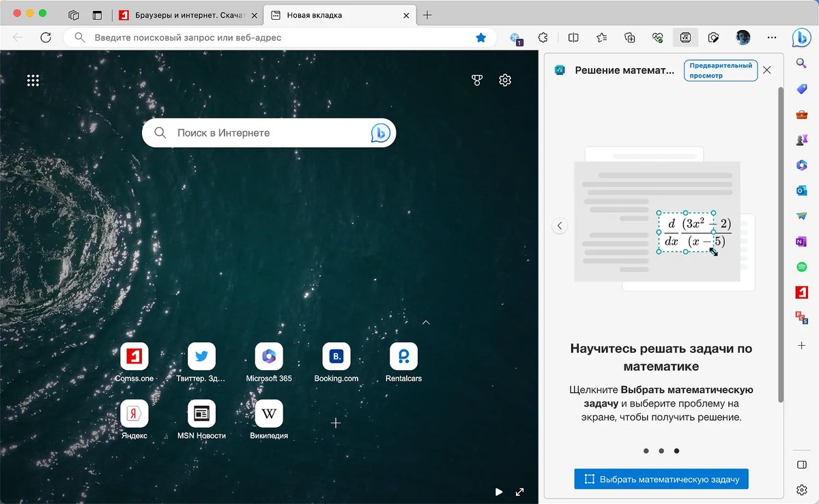Click the Math Solver panel scrollbar

click(x=781, y=244)
